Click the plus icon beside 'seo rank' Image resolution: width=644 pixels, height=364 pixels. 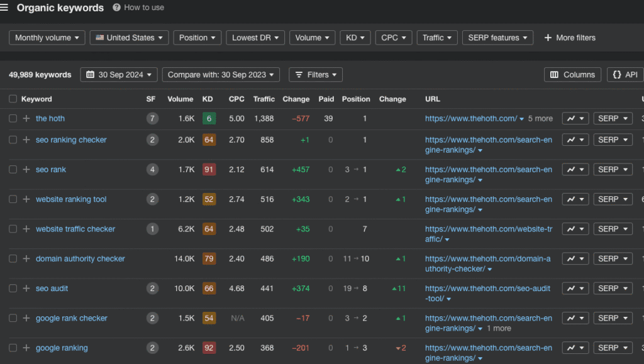click(x=26, y=170)
